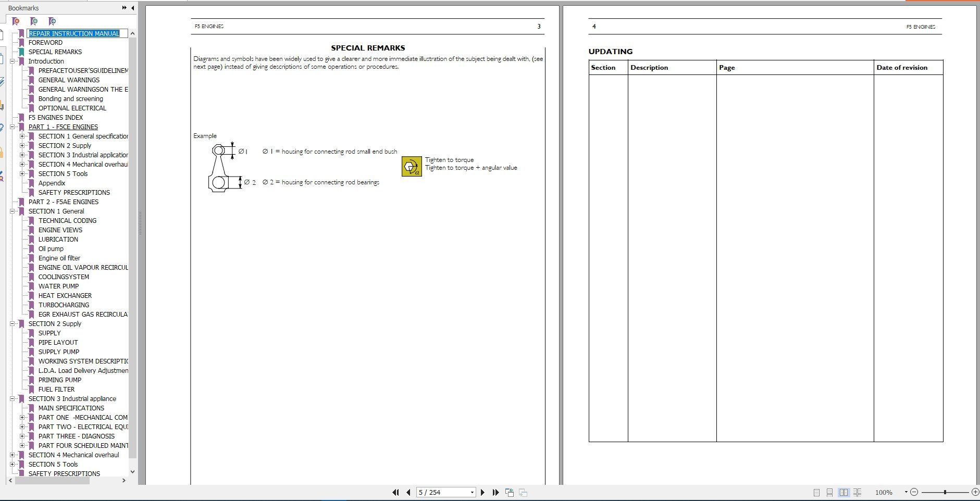Click the add new bookmark icon
Screen dimensions: 980x501
click(x=34, y=21)
